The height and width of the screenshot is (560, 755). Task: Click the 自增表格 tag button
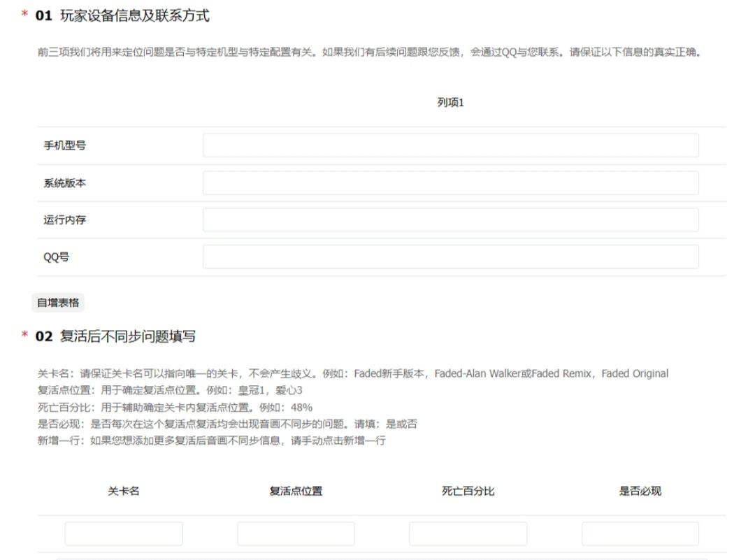[x=58, y=303]
